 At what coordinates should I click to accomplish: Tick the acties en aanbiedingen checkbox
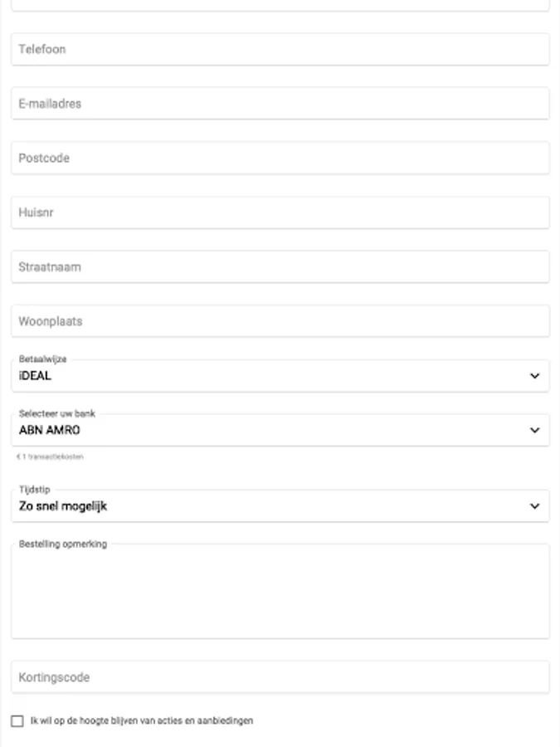tap(17, 721)
